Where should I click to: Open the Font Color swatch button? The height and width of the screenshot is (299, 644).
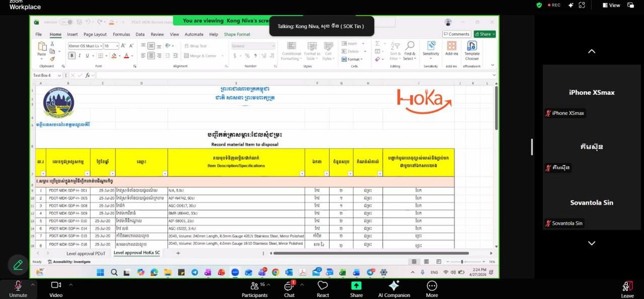(126, 56)
